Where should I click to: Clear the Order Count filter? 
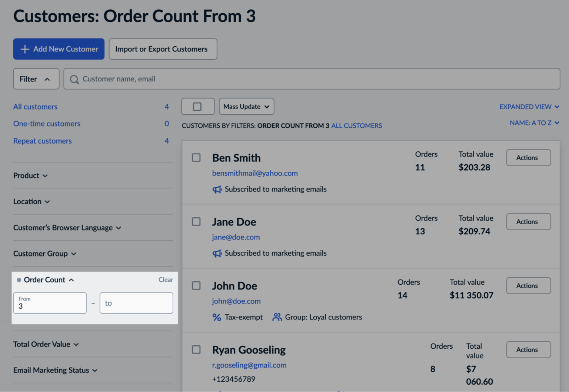tap(166, 279)
